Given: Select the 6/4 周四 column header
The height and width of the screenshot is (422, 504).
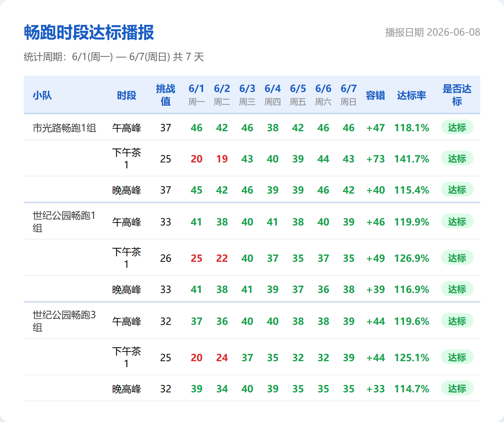Looking at the screenshot, I should [273, 95].
